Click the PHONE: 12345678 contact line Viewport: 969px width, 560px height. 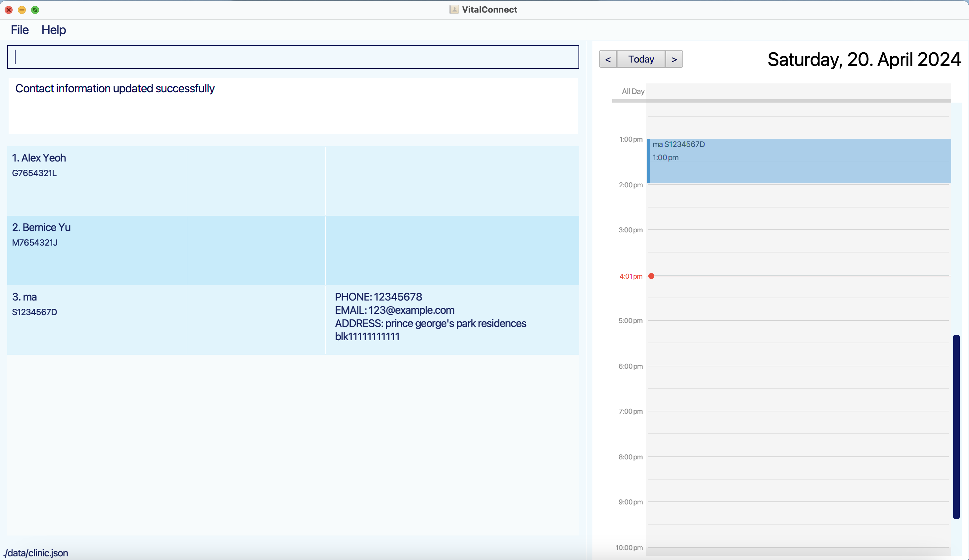378,297
